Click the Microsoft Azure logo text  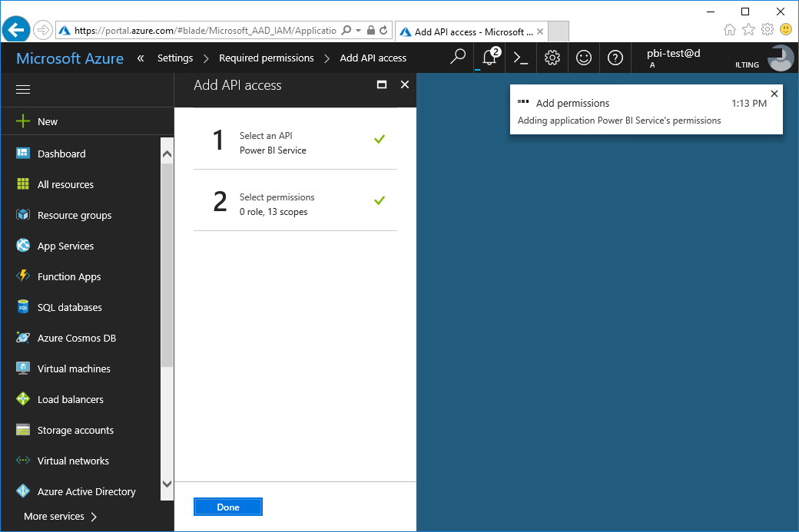point(70,58)
